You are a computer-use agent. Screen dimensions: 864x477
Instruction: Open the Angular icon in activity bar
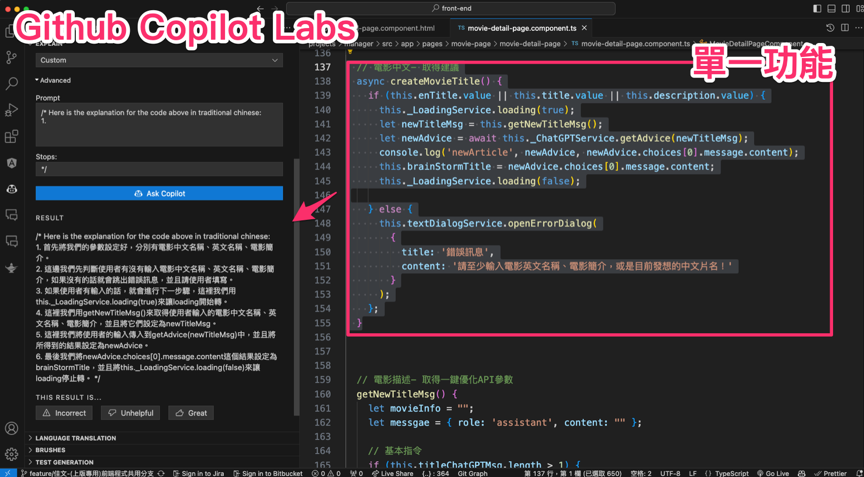(x=11, y=163)
